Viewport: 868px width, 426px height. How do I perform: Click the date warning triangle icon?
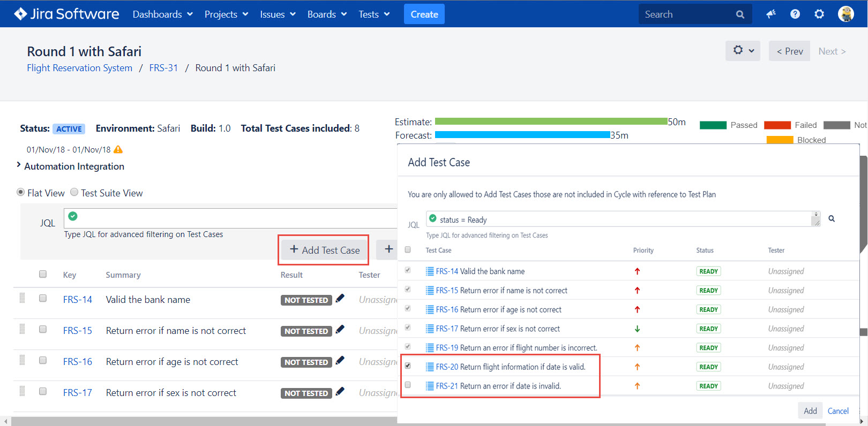(x=118, y=149)
